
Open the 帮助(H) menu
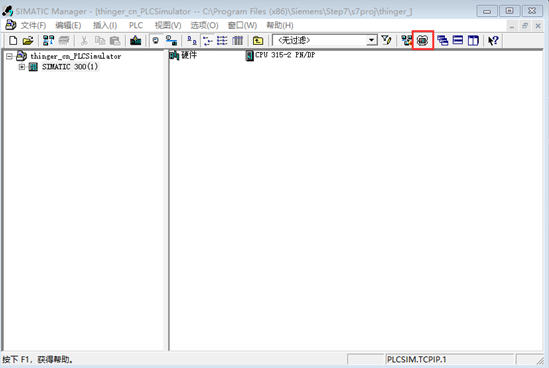click(x=280, y=26)
